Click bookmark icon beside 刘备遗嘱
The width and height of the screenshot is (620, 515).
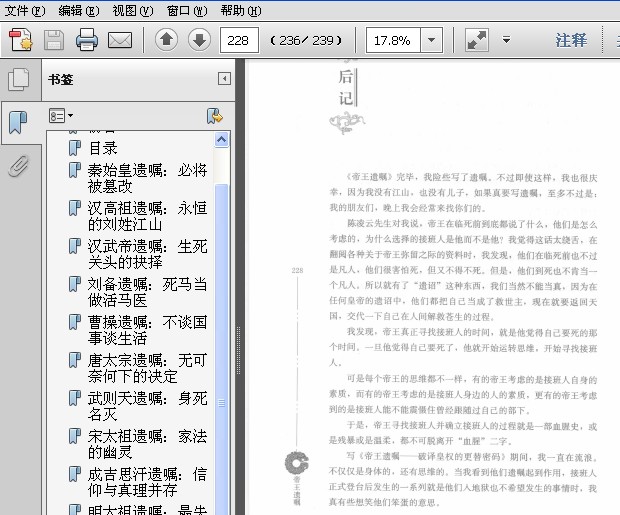[x=74, y=284]
